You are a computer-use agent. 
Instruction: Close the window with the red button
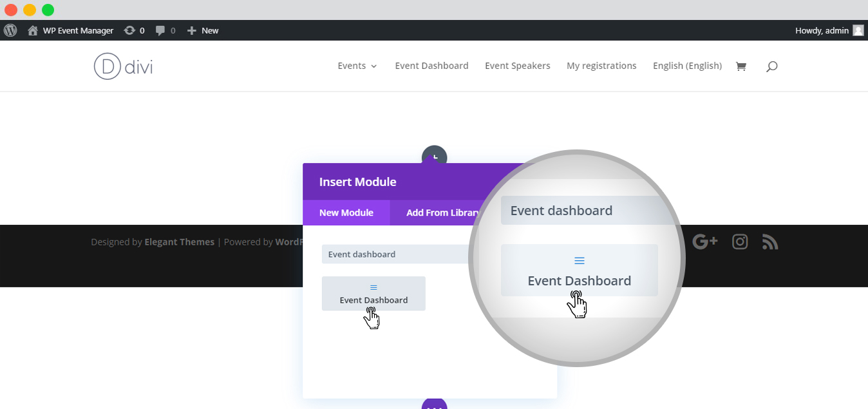pos(11,10)
